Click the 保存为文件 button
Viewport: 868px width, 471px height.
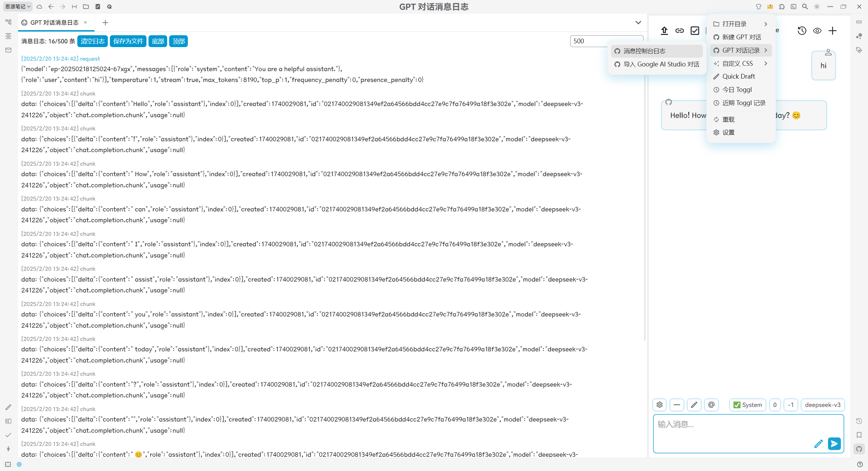(x=128, y=41)
